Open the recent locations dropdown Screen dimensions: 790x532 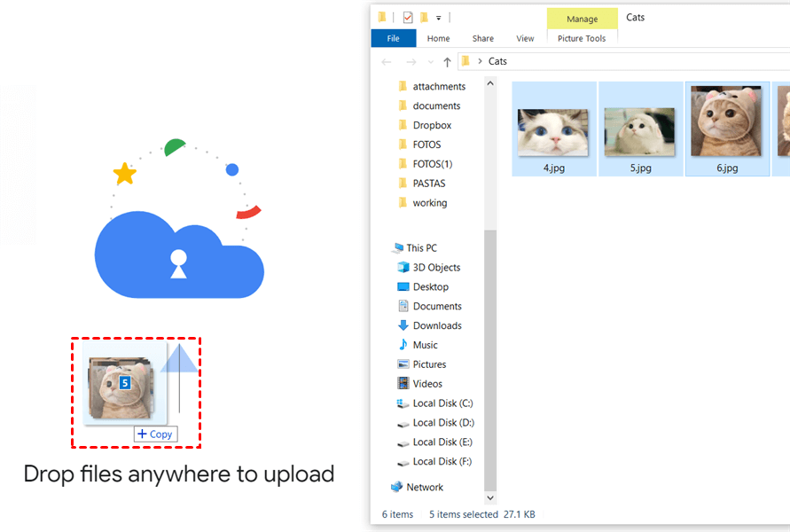(431, 62)
